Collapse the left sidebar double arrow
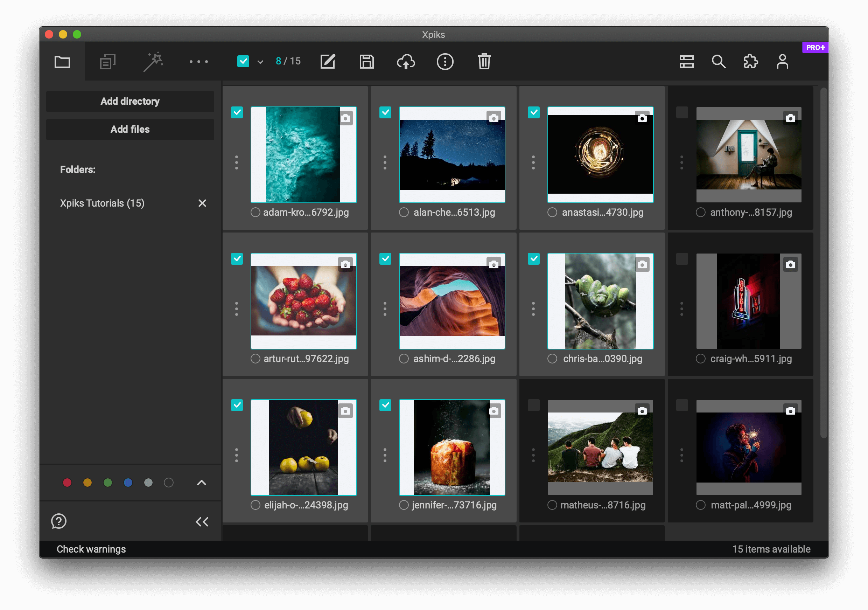This screenshot has width=868, height=610. pos(202,522)
